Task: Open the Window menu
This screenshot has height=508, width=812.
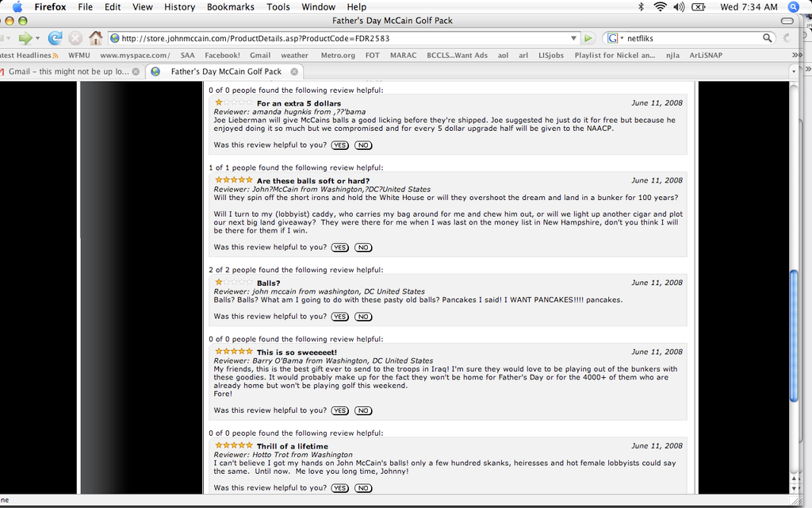Action: (319, 6)
